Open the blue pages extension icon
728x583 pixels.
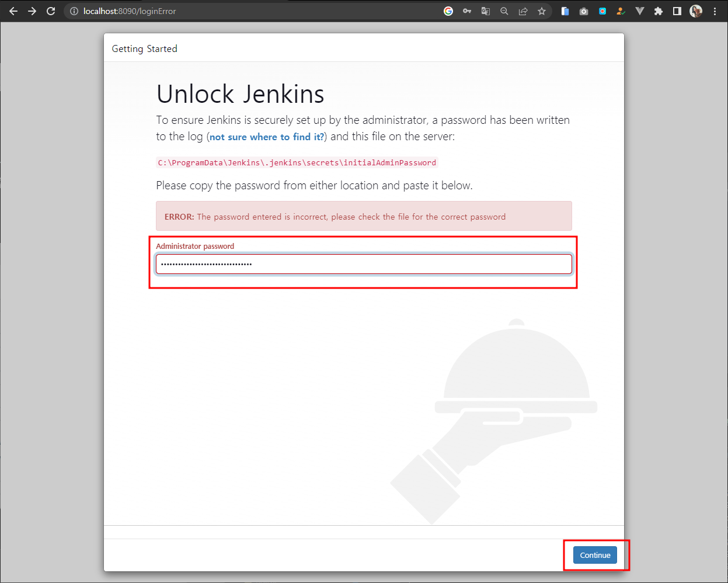point(565,11)
